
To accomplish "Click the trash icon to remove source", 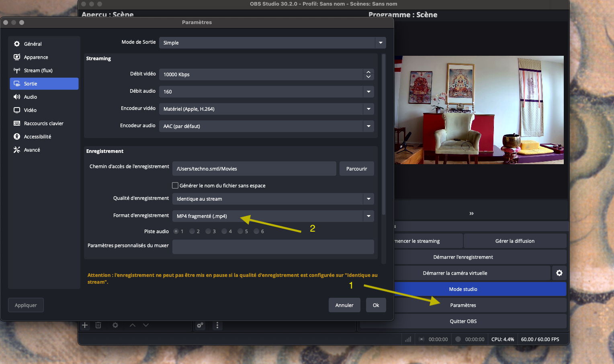I will [x=98, y=325].
